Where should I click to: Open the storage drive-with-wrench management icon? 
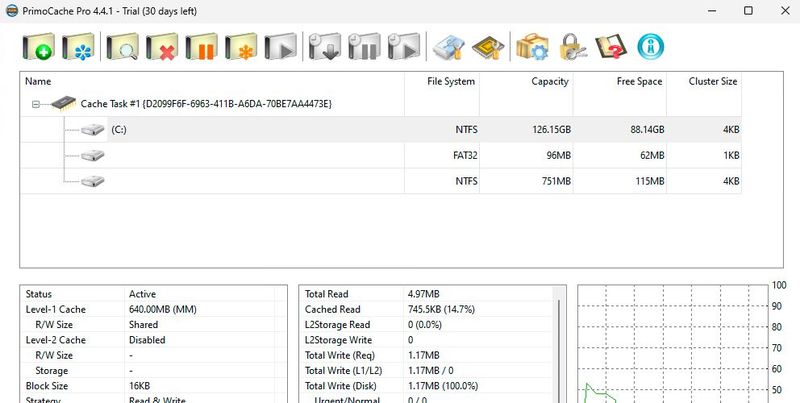[x=448, y=47]
